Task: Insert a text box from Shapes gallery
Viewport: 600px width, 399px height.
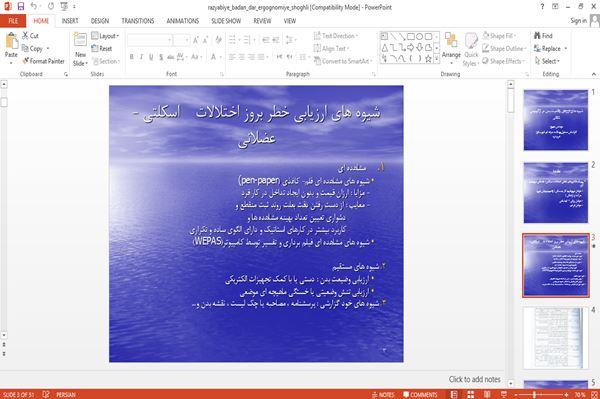Action: tap(384, 36)
